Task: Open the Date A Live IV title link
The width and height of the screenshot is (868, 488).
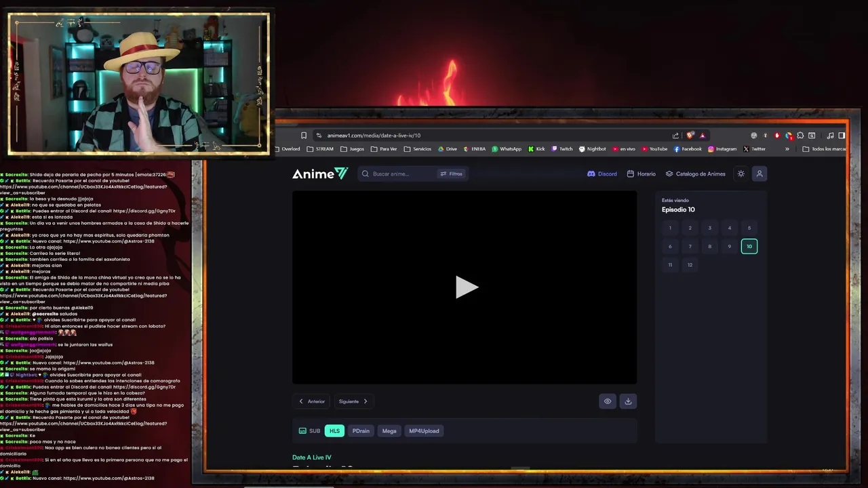Action: [312, 457]
